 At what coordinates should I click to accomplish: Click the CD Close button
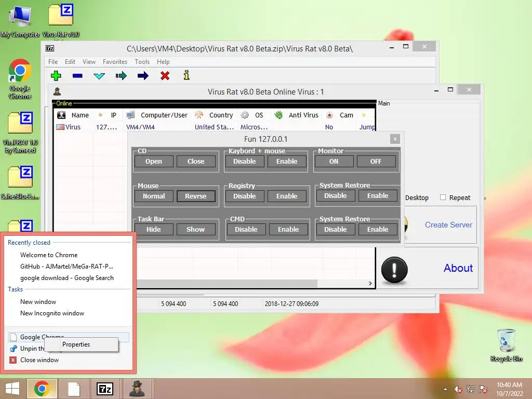click(196, 161)
